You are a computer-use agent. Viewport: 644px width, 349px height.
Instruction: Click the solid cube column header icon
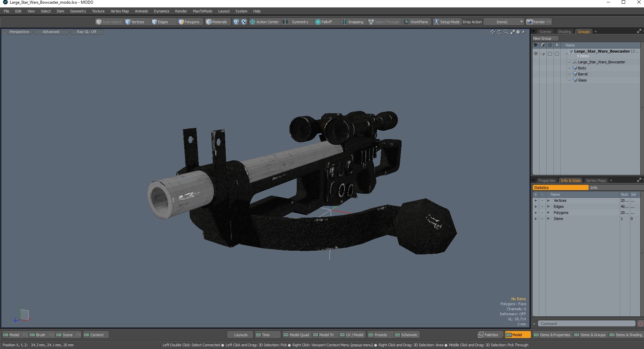[557, 45]
